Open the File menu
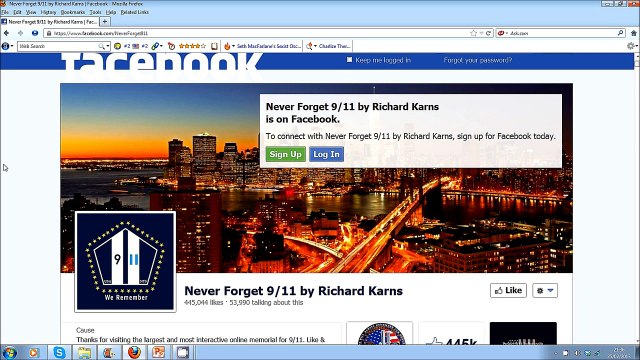This screenshot has width=640, height=360. point(5,12)
